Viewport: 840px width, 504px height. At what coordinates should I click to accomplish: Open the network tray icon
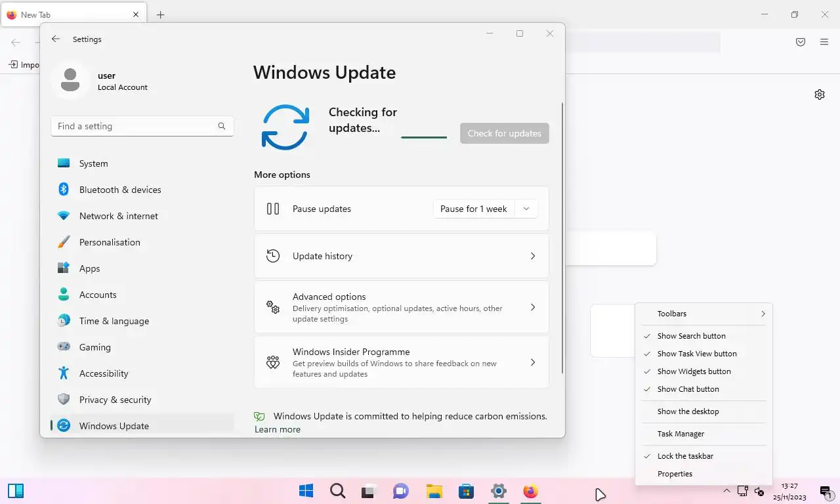743,491
